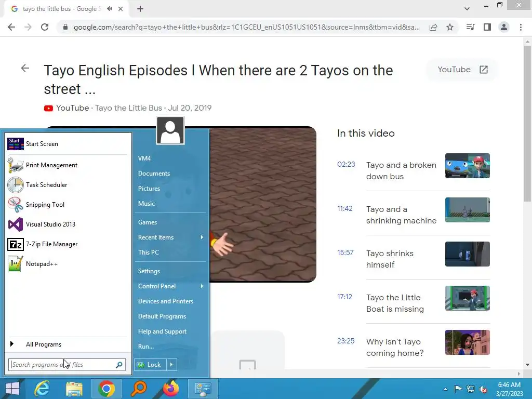Open Start Screen from start menu

pos(67,144)
